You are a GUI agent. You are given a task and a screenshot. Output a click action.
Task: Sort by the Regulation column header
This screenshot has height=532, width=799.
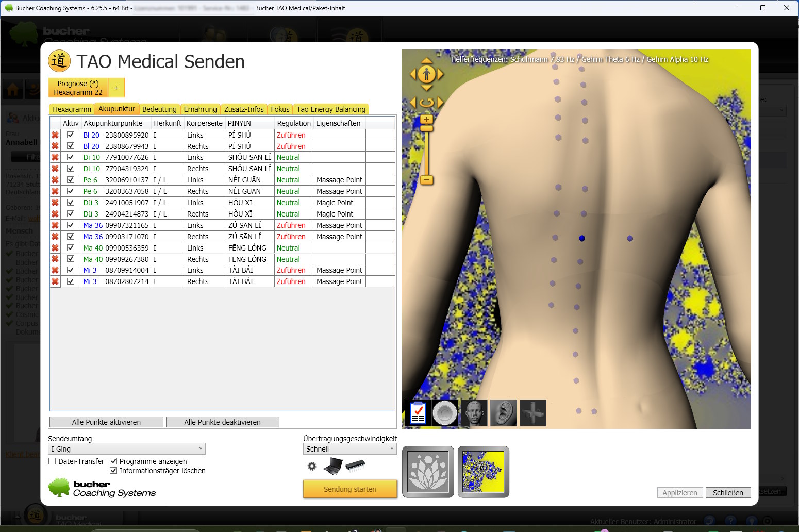pyautogui.click(x=294, y=123)
